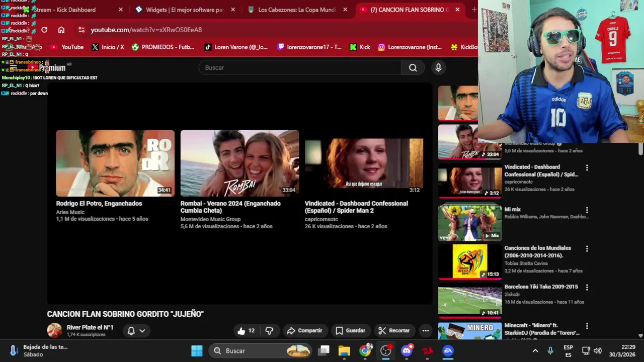Toggle the subscription notification bell
This screenshot has width=644, height=362.
131,331
